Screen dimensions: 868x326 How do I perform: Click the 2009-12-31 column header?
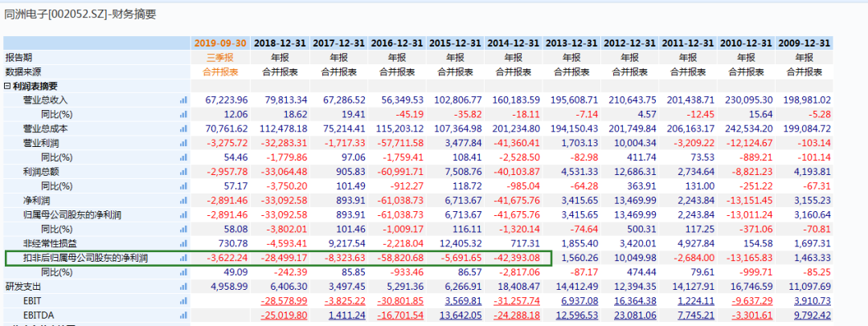(x=804, y=43)
